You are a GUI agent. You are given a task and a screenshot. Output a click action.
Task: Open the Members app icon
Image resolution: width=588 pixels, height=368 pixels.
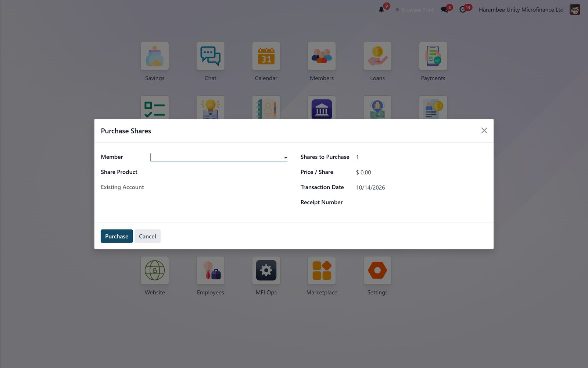click(x=322, y=56)
